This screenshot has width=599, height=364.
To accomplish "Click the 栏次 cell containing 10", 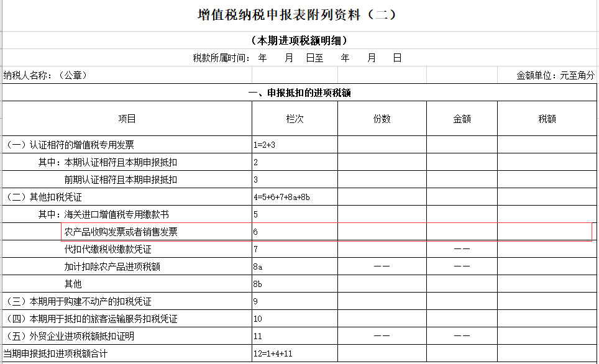I will [295, 319].
